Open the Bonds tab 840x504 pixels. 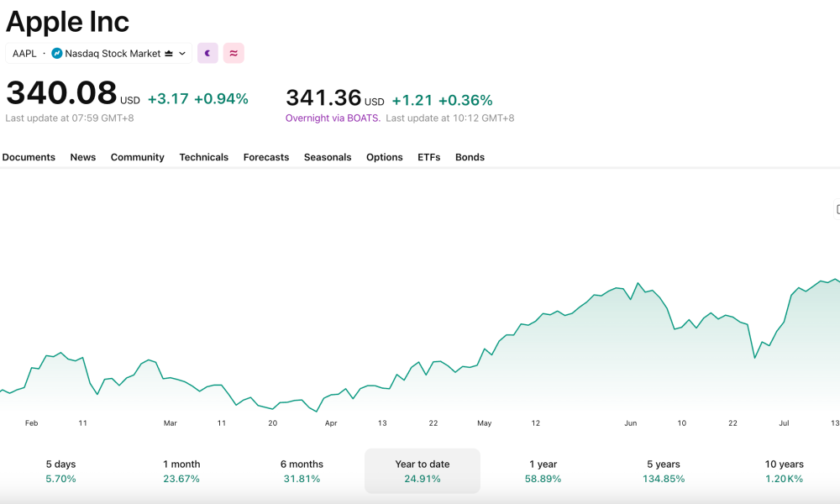click(470, 157)
